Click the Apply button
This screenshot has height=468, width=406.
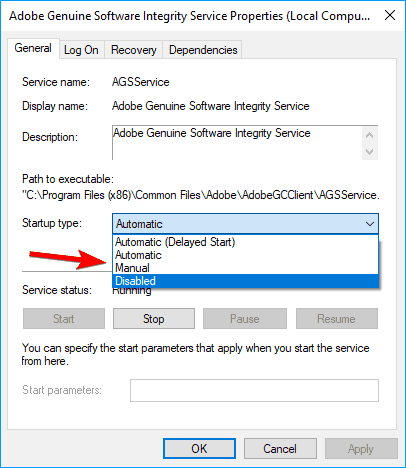(361, 449)
